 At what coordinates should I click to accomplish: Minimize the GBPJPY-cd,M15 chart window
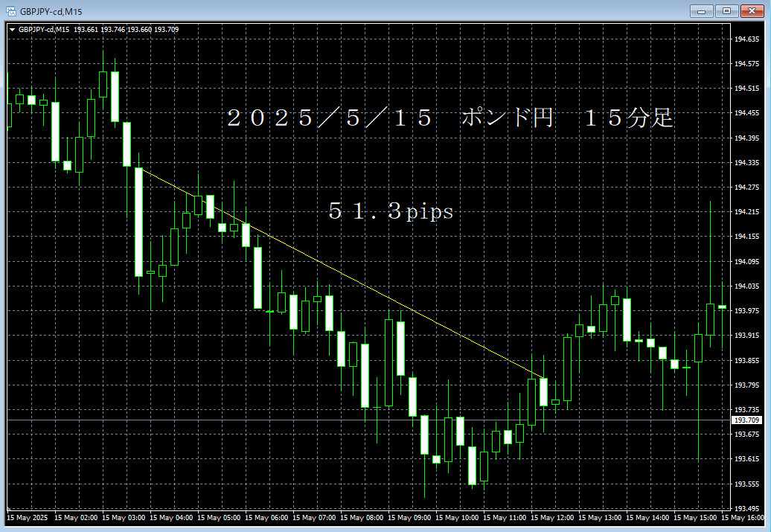click(x=702, y=11)
